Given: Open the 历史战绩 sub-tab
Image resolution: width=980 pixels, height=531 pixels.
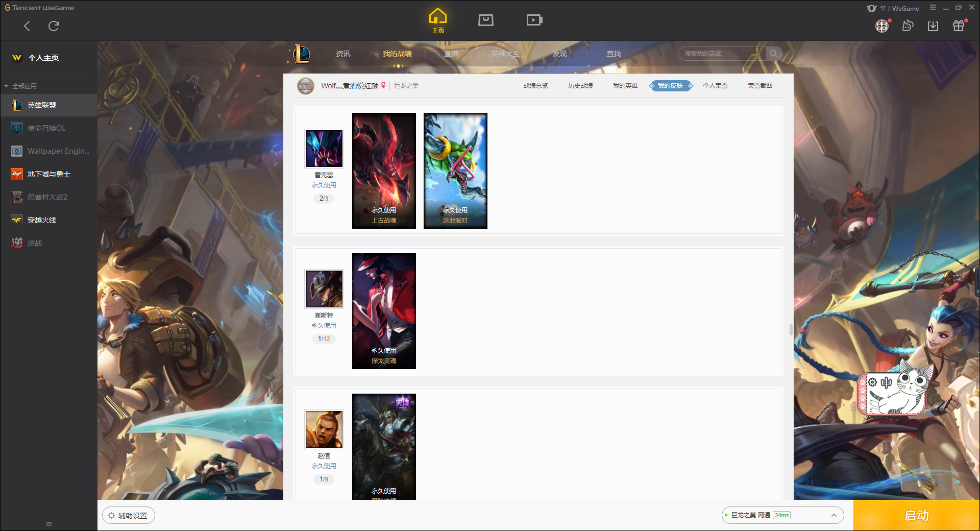Looking at the screenshot, I should click(580, 86).
